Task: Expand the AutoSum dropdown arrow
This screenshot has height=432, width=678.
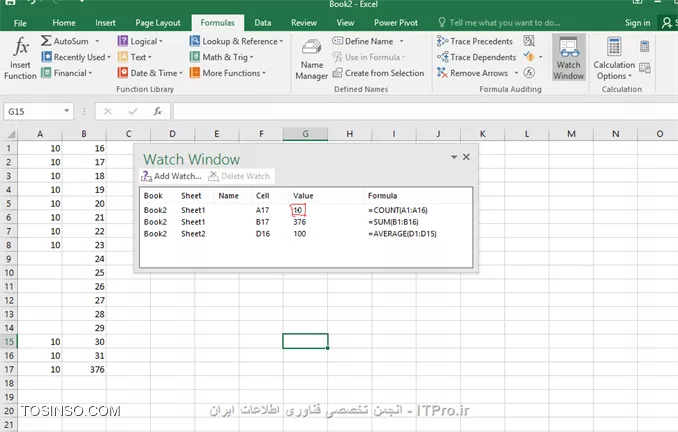Action: click(97, 41)
